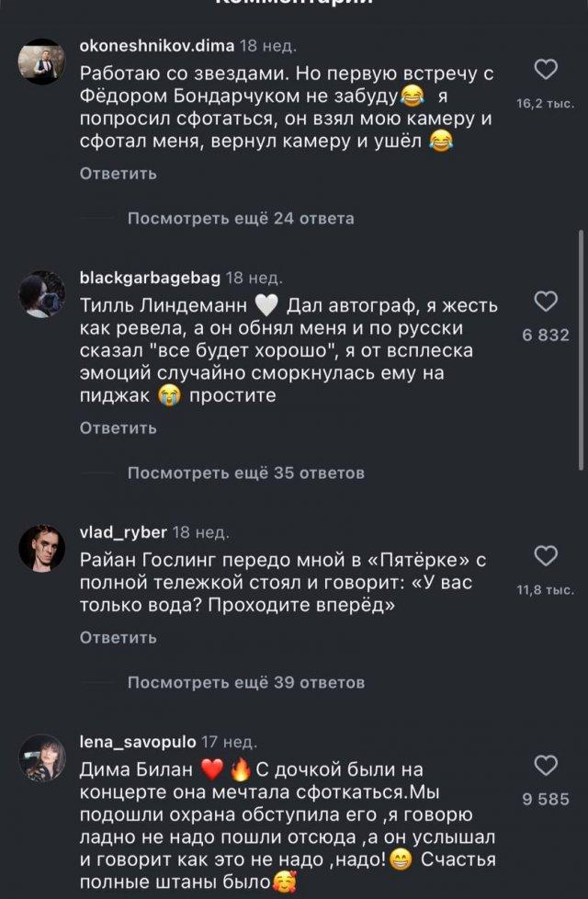Image resolution: width=588 pixels, height=899 pixels.
Task: Like okoneshnikov.dima's comment with the heart
Action: coord(546,70)
